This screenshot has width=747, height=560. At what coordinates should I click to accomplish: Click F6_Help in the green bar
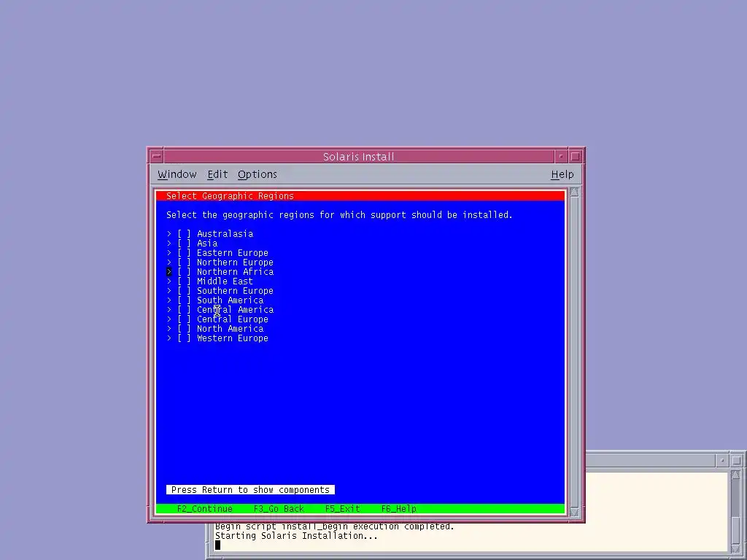pos(399,509)
